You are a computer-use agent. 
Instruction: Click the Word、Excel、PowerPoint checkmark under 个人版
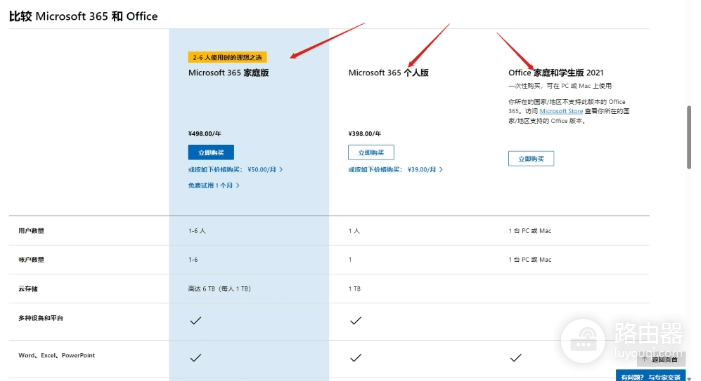(x=355, y=358)
